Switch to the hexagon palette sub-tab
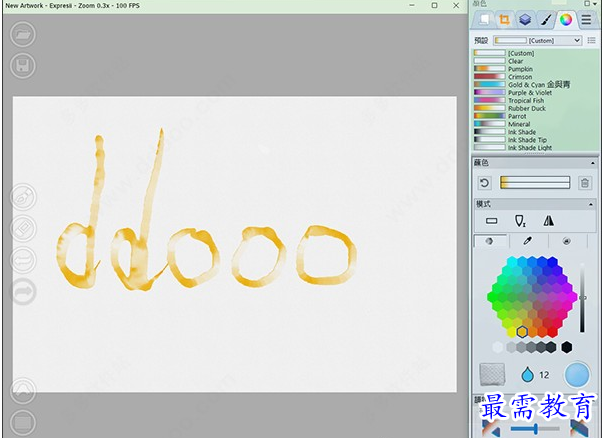 click(490, 241)
